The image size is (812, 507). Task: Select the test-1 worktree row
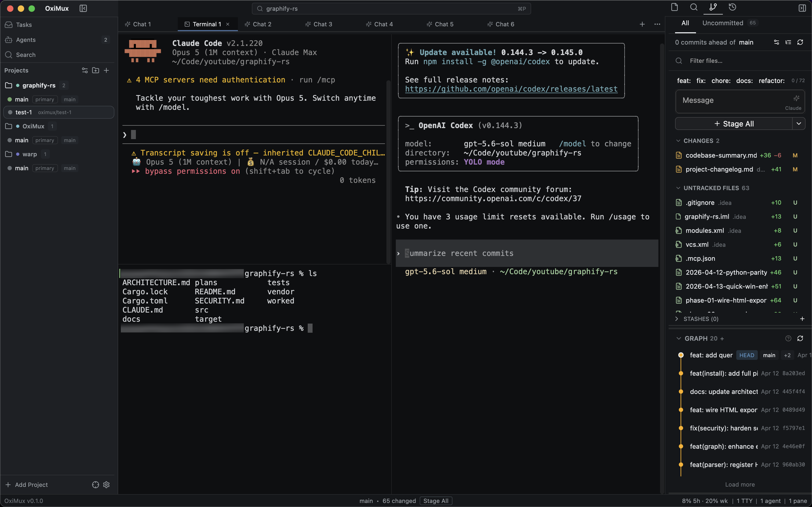click(59, 112)
